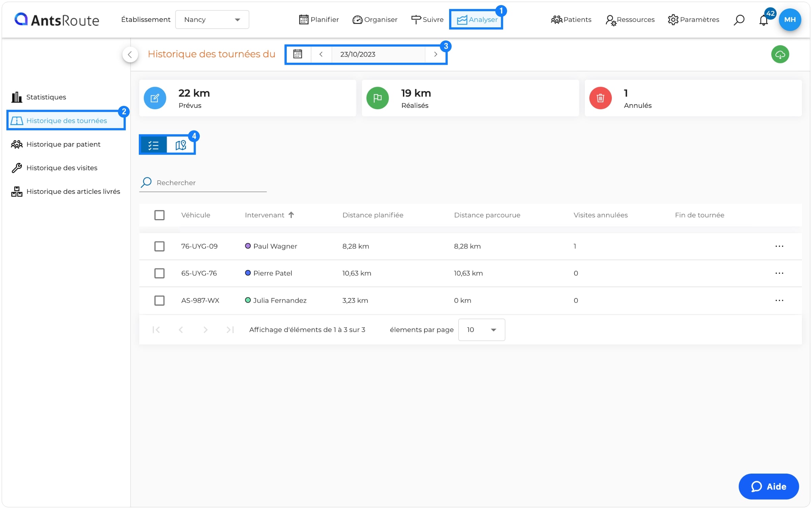The height and width of the screenshot is (509, 812).
Task: Open items per page dropdown showing 10
Action: pos(481,330)
